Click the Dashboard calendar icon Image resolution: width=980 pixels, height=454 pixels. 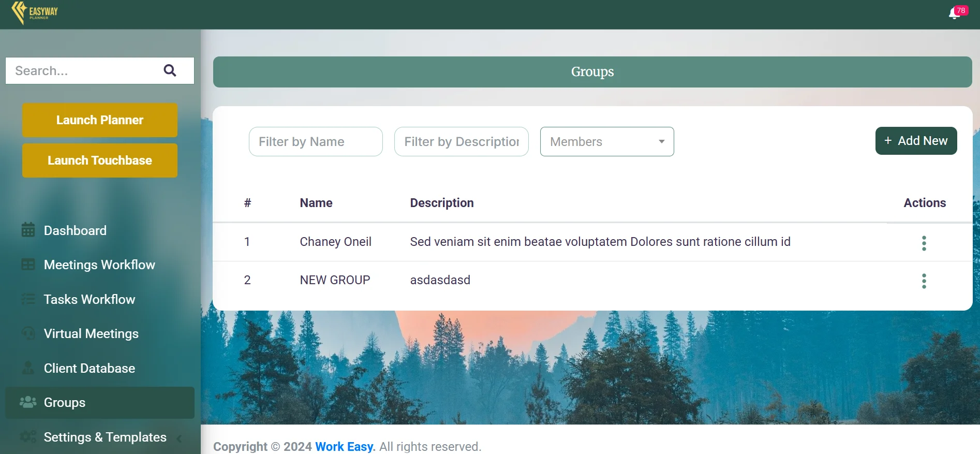[x=28, y=230]
